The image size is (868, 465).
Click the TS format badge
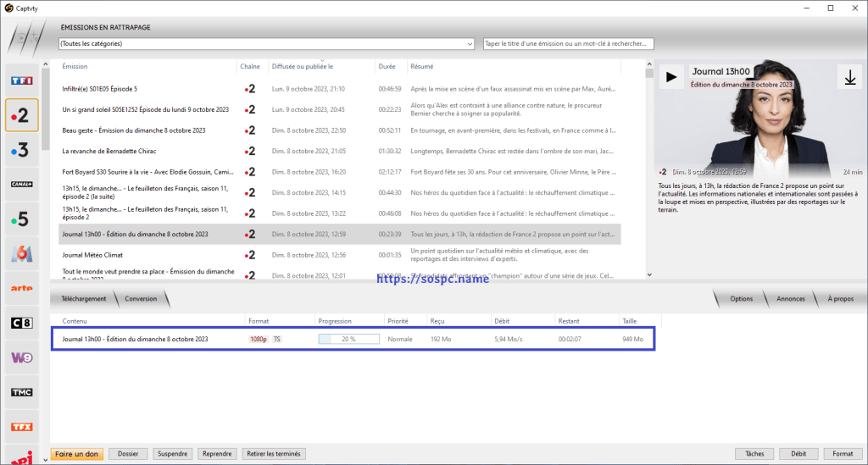coord(277,340)
